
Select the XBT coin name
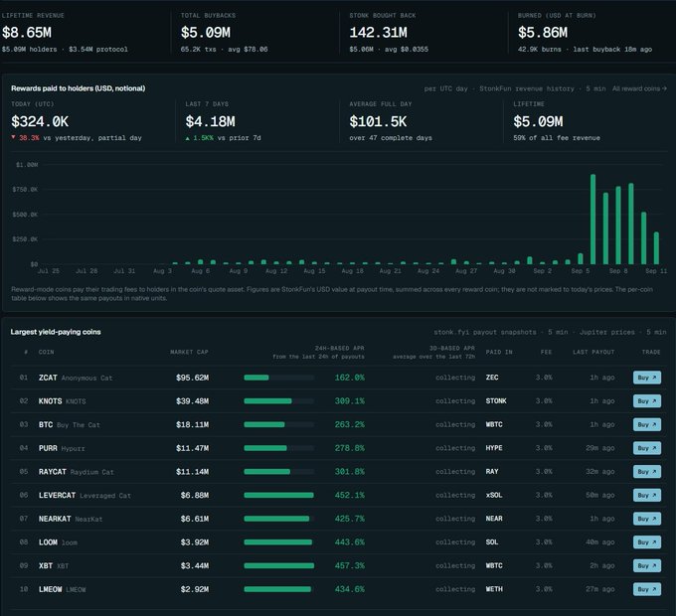click(46, 565)
